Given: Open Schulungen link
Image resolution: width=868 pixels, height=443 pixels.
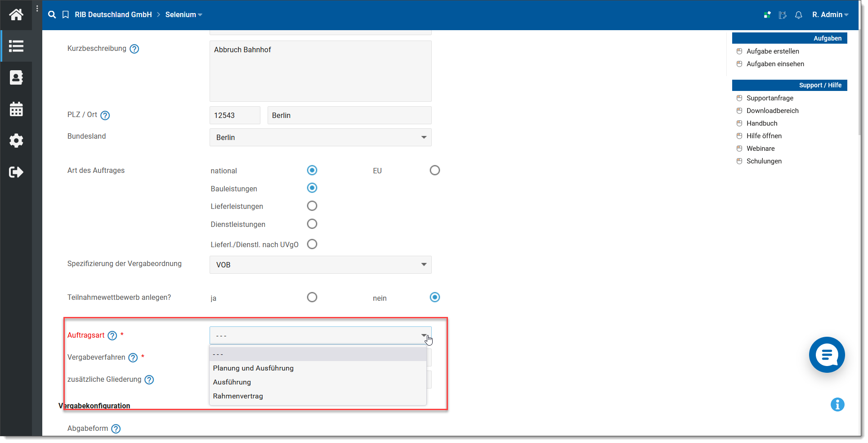Looking at the screenshot, I should coord(764,161).
